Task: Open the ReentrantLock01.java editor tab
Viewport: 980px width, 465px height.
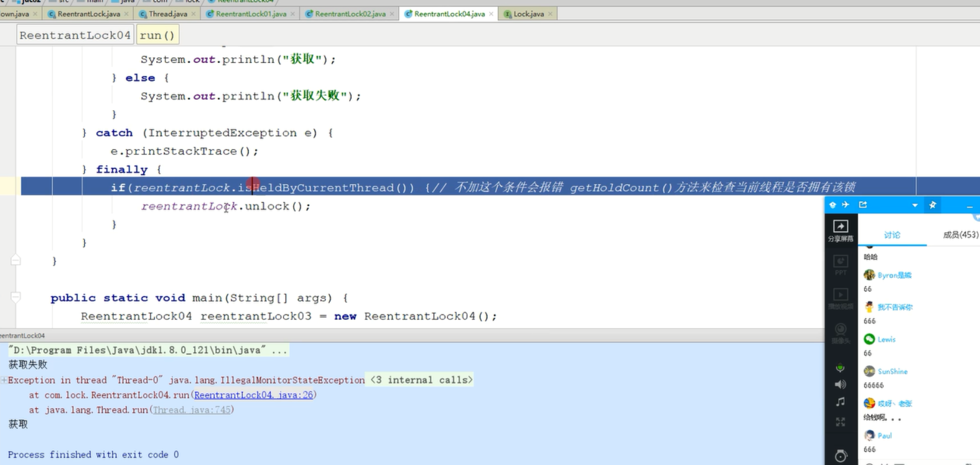Action: 251,14
